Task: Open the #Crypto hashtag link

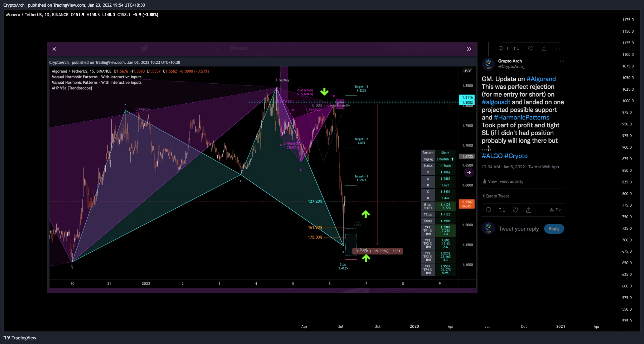Action: tap(516, 156)
